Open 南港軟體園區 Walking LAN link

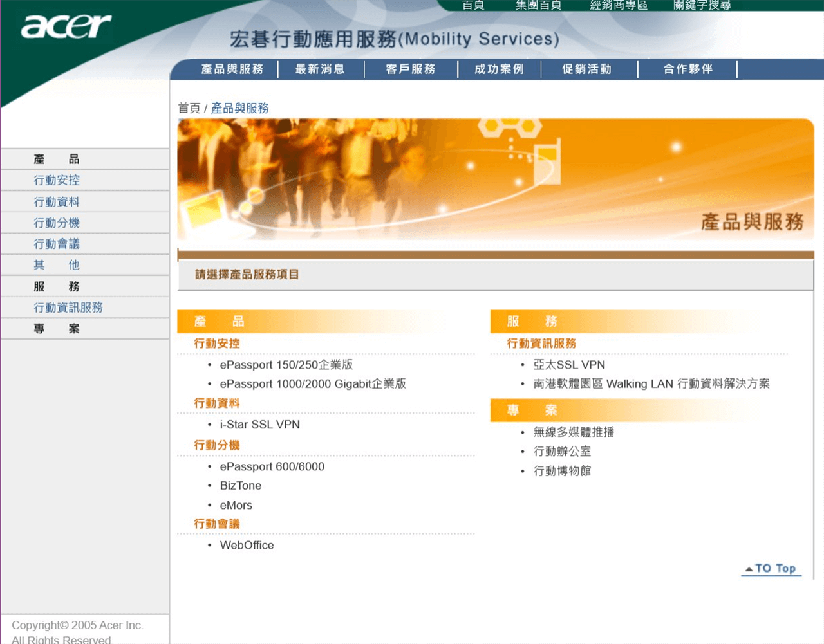coord(651,384)
